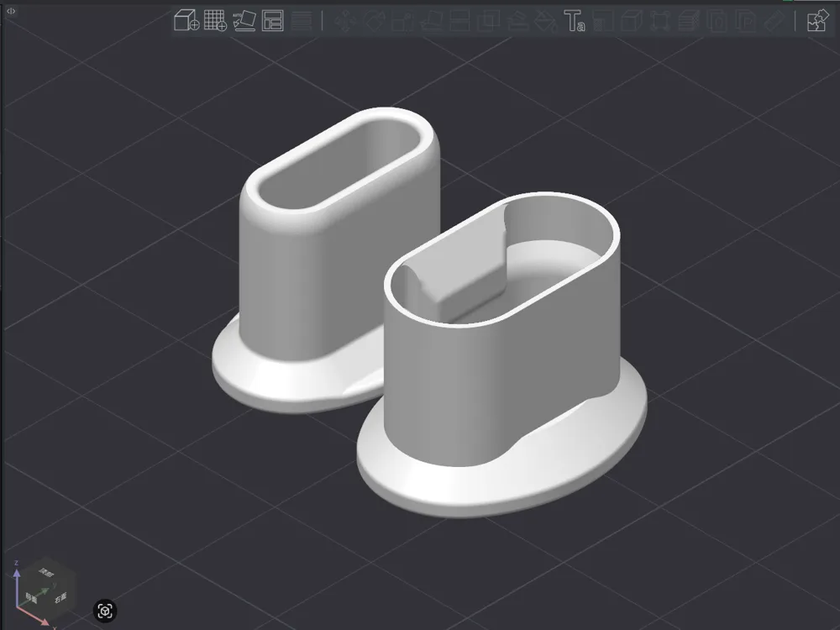
Task: Click the Arrange all objects icon
Action: (273, 20)
